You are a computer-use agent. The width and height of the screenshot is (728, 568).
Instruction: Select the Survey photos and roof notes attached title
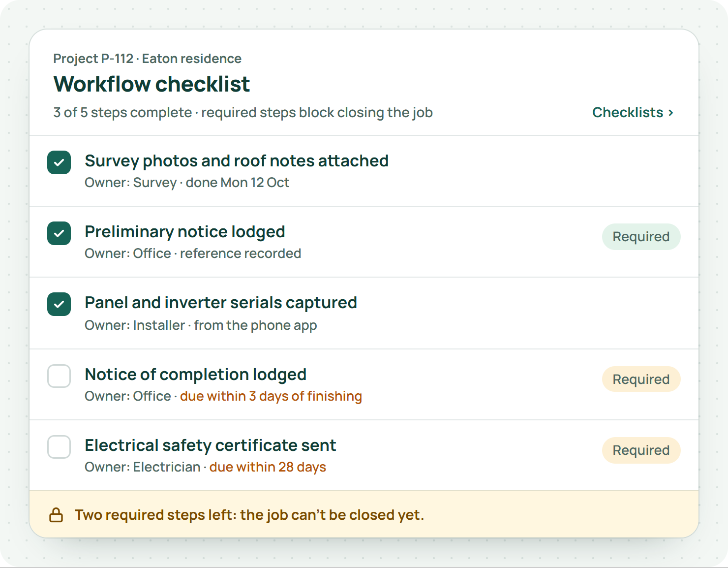click(237, 161)
